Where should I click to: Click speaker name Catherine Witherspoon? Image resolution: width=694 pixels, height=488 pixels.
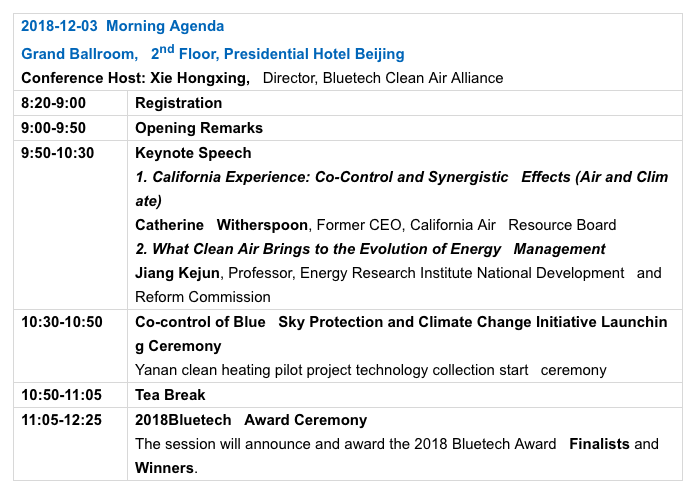tap(221, 225)
